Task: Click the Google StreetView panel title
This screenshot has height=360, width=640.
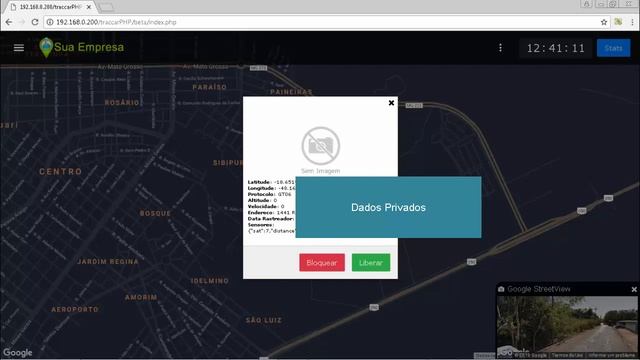Action: tap(539, 289)
